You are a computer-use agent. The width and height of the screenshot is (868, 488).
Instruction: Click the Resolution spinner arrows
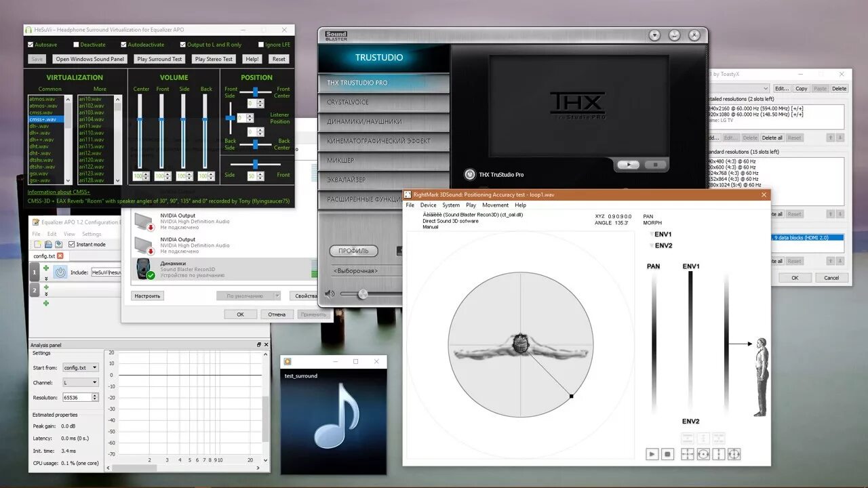point(96,397)
